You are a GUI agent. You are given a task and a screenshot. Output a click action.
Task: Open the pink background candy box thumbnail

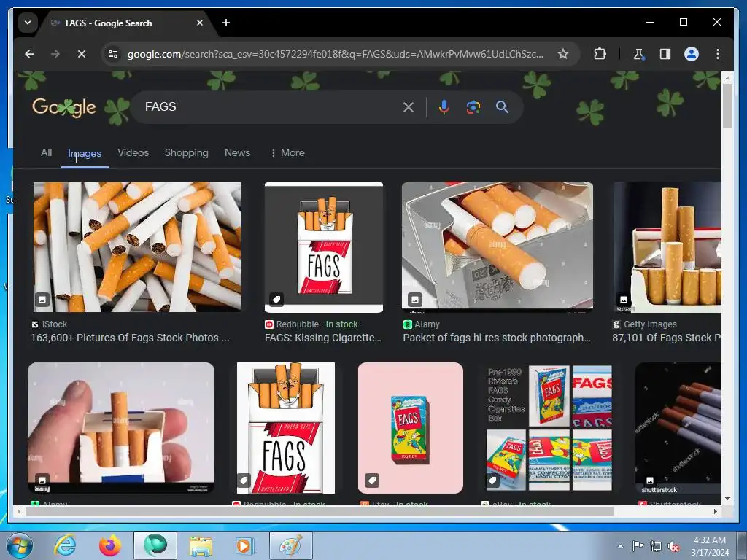(411, 428)
